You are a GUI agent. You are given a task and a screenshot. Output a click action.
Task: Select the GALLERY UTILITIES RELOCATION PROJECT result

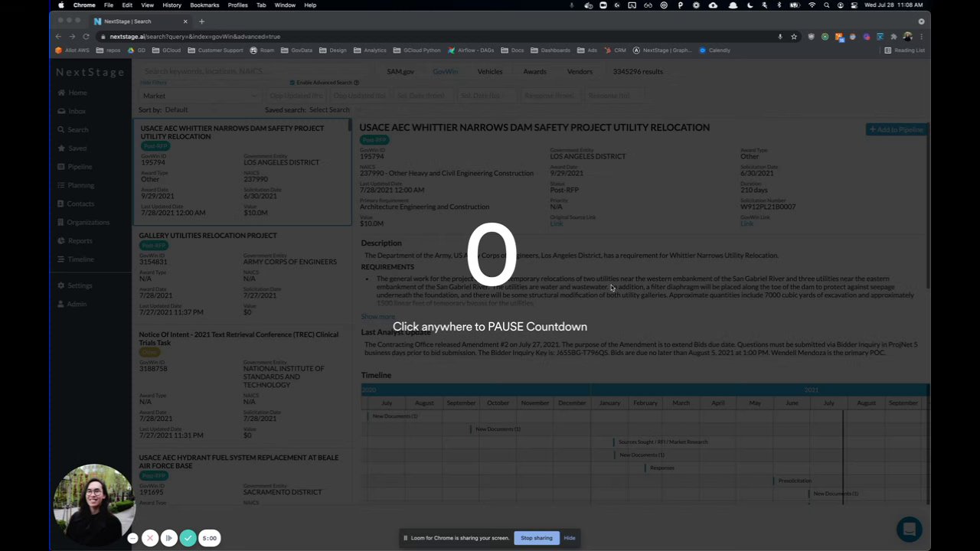(x=242, y=275)
